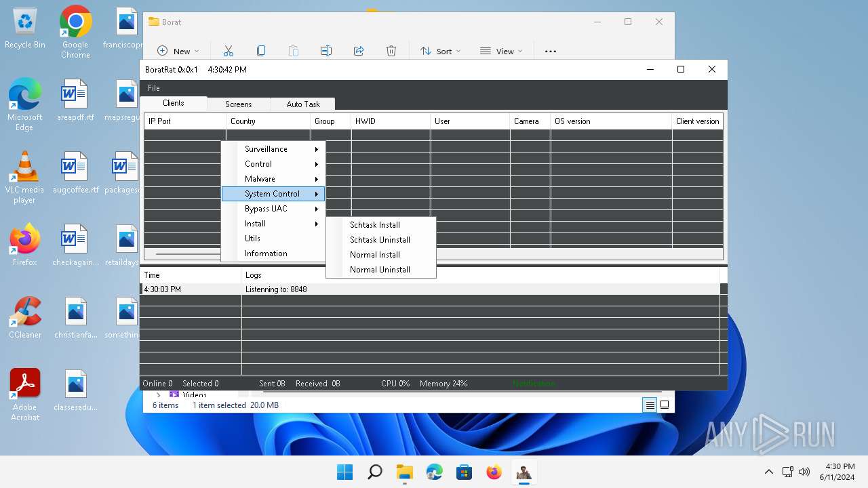868x488 pixels.
Task: Open VLC media player desktop icon
Action: [x=25, y=178]
